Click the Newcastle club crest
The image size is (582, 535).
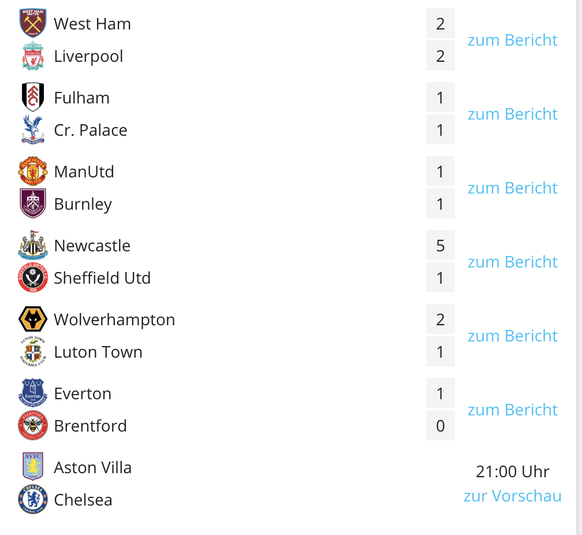tap(33, 245)
